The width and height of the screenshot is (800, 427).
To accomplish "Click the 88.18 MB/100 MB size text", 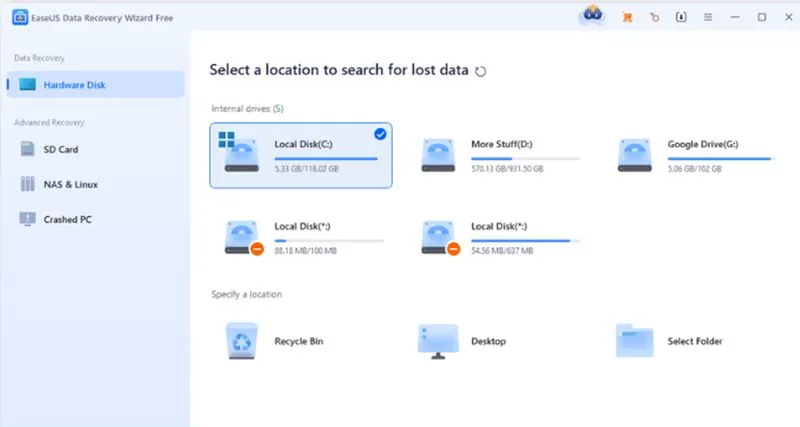I will (x=306, y=251).
